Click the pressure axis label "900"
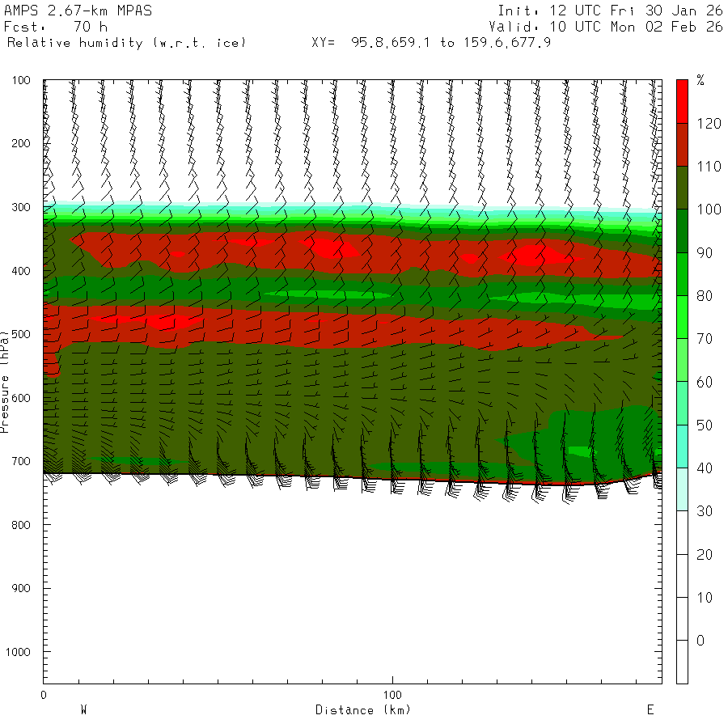The width and height of the screenshot is (728, 728). click(x=21, y=588)
